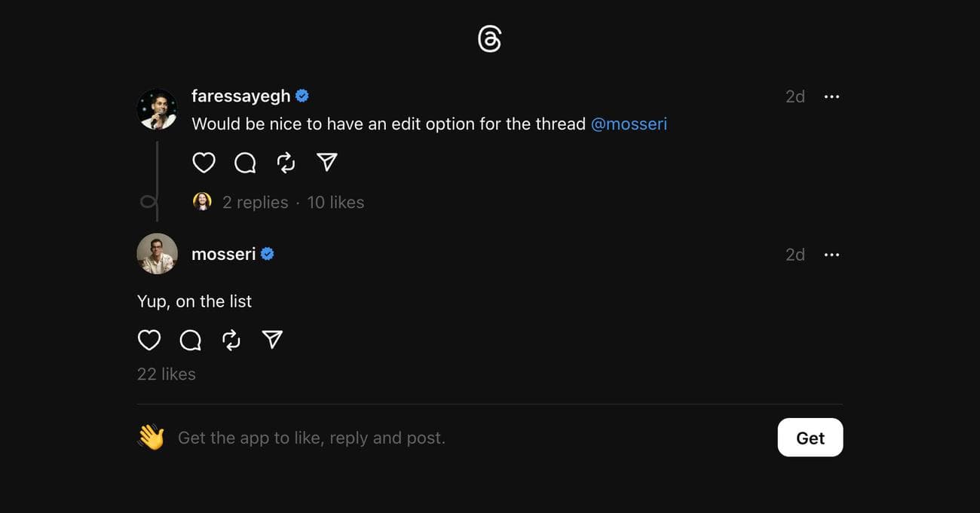The width and height of the screenshot is (980, 513).
Task: View the 22 likes on mosseri's reply
Action: point(167,374)
